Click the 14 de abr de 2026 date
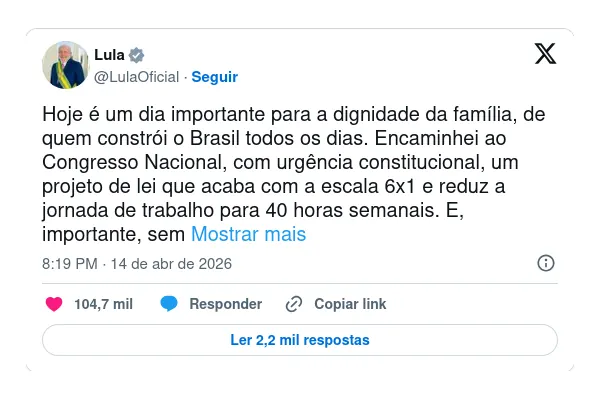600x400 pixels. click(x=172, y=264)
